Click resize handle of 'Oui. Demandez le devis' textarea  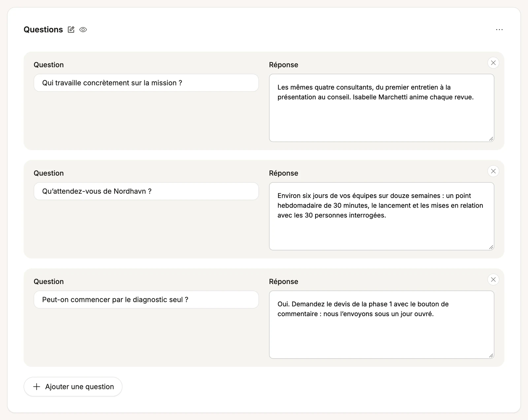491,356
